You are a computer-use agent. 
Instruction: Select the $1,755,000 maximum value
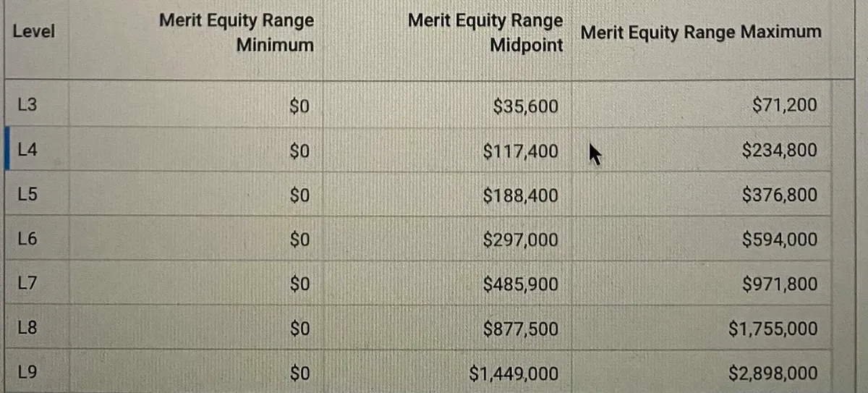coord(773,329)
